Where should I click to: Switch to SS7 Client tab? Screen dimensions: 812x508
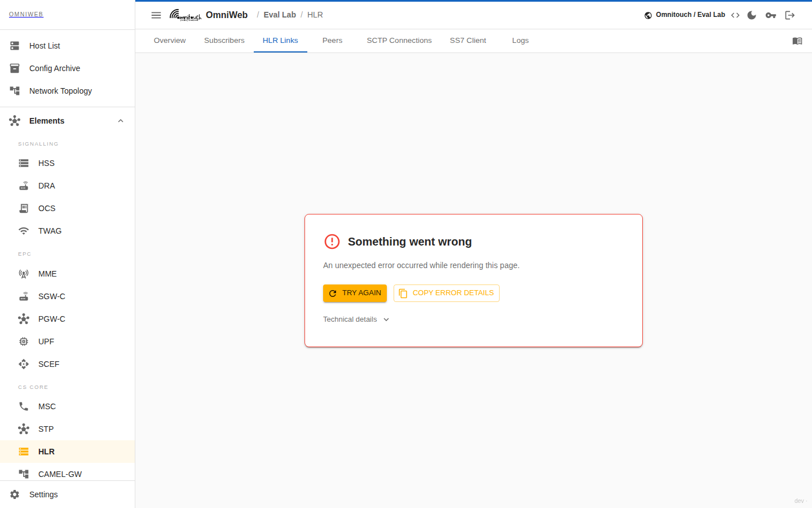[468, 41]
